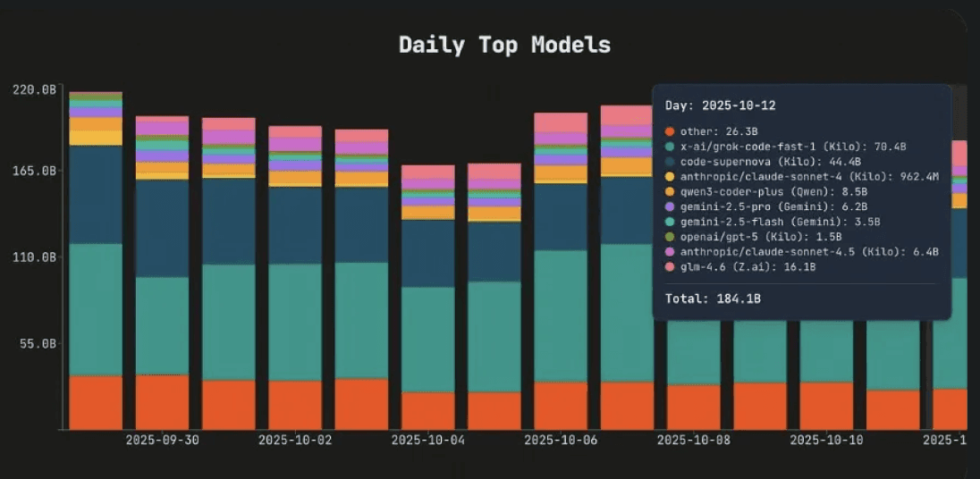The height and width of the screenshot is (479, 980).
Task: Click the 110.0B y-axis label
Action: point(36,257)
